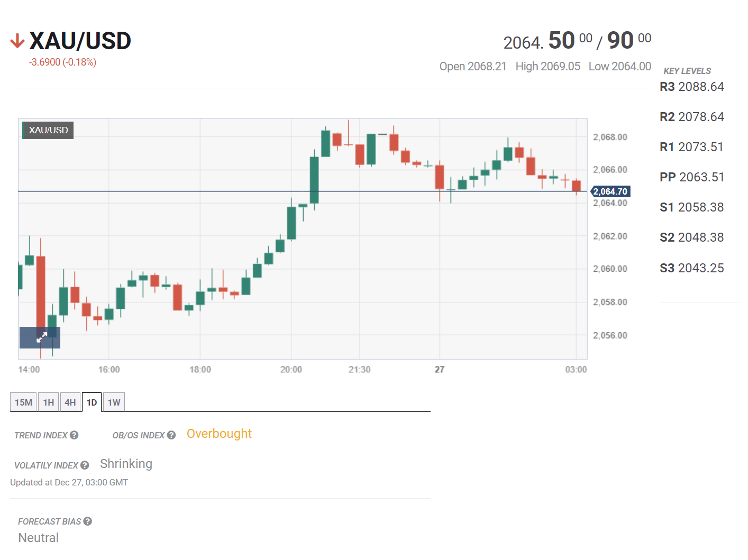Image resolution: width=748 pixels, height=560 pixels.
Task: Open the OB/OS Index help tooltip
Action: pyautogui.click(x=171, y=435)
